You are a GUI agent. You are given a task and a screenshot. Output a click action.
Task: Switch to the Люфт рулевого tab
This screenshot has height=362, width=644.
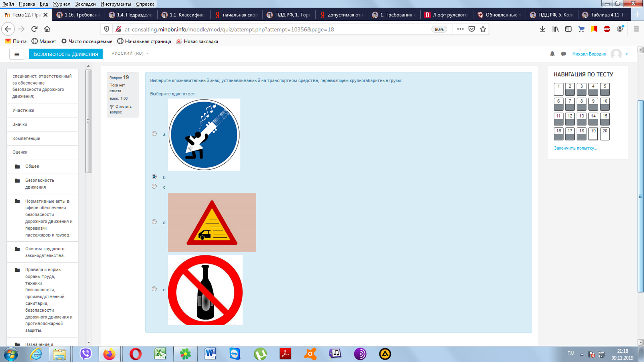pyautogui.click(x=446, y=15)
